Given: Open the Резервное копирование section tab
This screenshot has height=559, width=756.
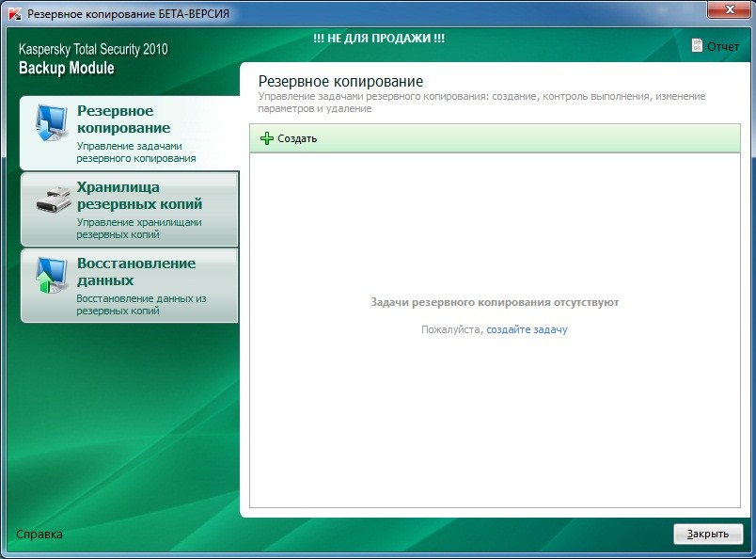Looking at the screenshot, I should pyautogui.click(x=129, y=133).
